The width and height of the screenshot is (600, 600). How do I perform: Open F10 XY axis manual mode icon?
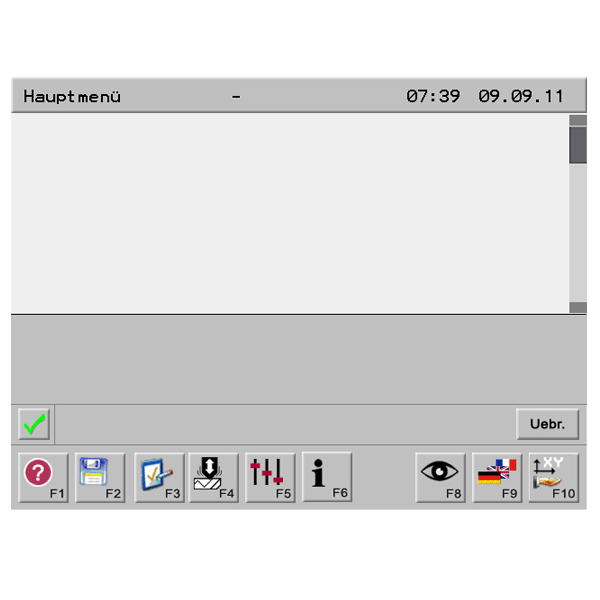click(554, 478)
